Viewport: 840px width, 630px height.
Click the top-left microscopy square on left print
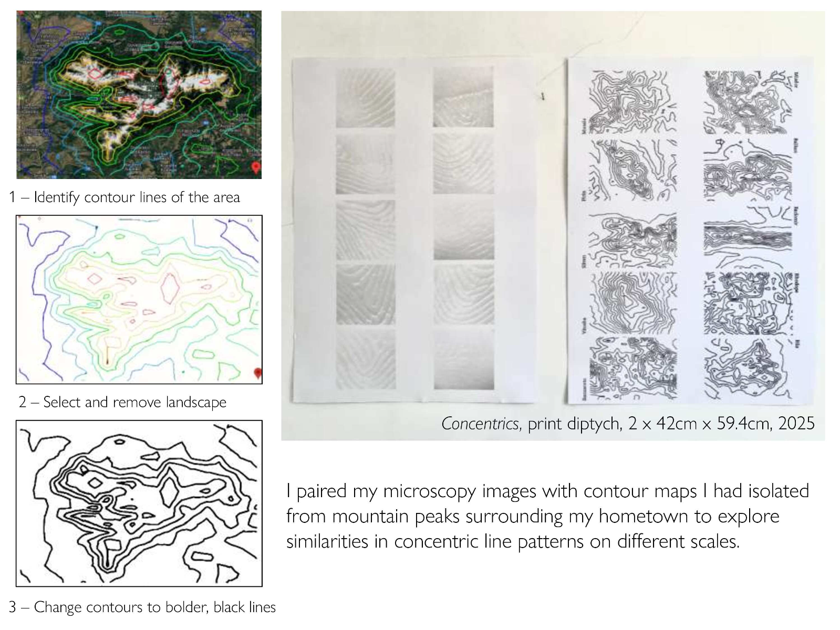[366, 98]
